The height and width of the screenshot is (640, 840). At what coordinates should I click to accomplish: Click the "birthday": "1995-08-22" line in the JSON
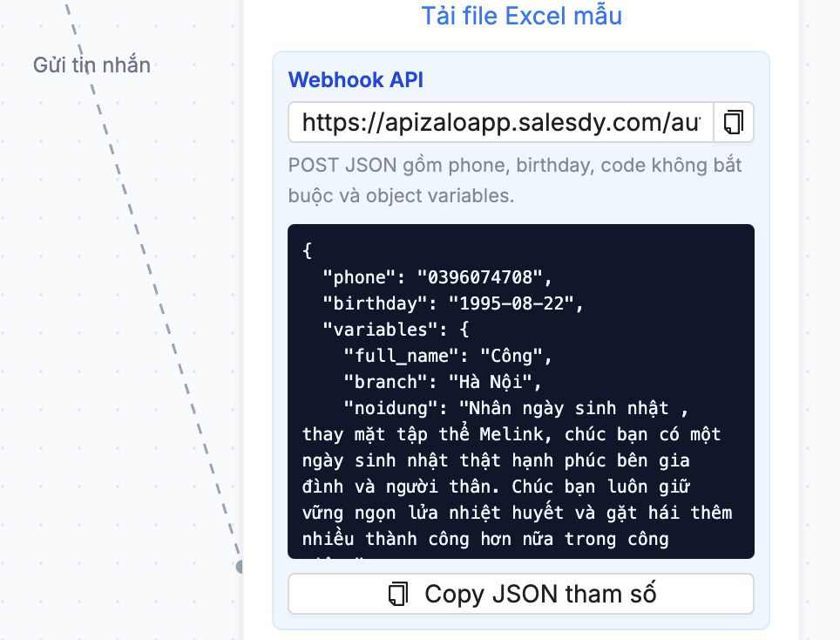453,303
